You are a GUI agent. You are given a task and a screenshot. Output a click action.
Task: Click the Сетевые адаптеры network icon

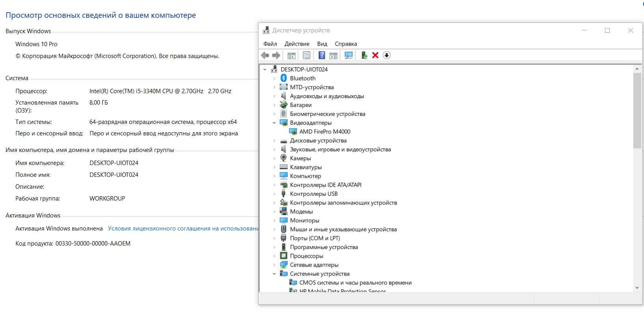pyautogui.click(x=283, y=264)
